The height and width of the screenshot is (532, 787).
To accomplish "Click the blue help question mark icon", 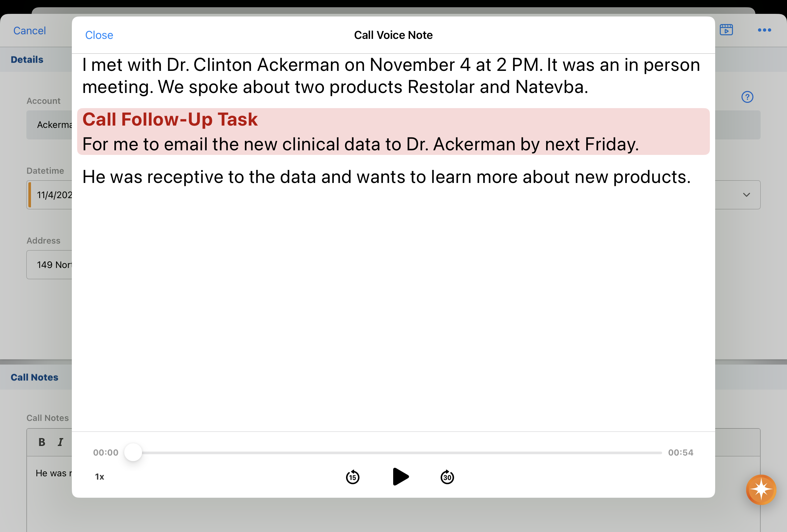I will tap(747, 97).
